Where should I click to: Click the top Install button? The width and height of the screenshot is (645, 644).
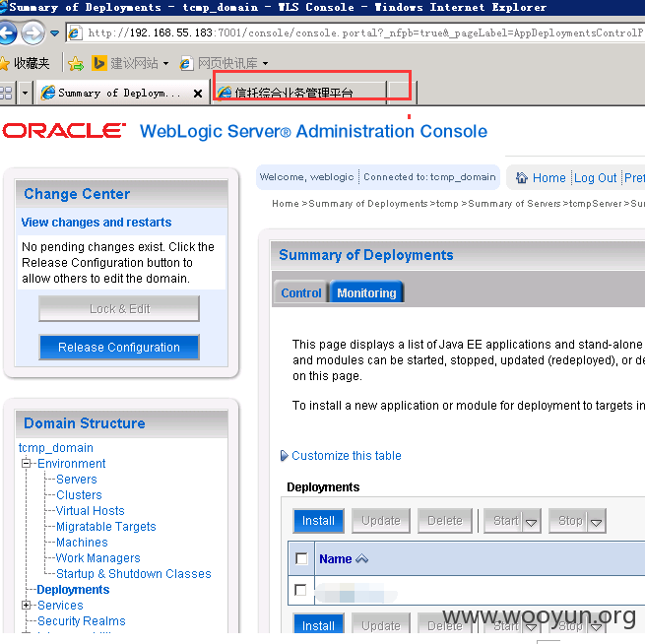pos(318,521)
